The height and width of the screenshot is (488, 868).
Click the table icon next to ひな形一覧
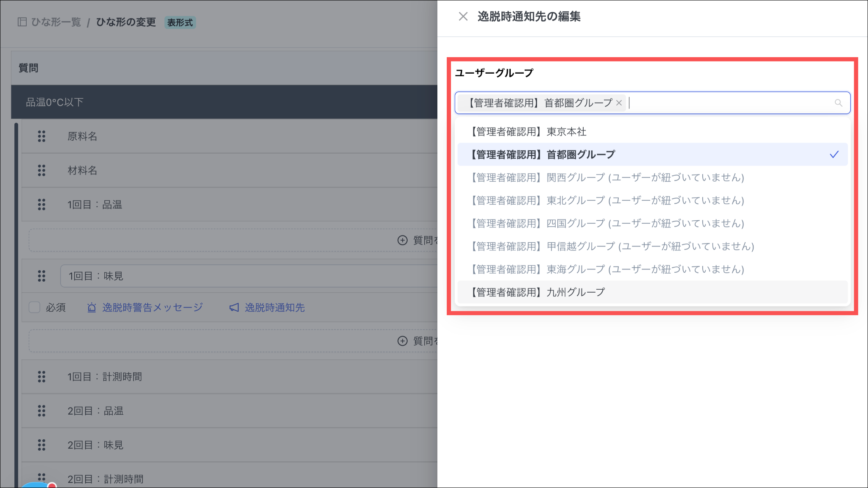[x=22, y=22]
